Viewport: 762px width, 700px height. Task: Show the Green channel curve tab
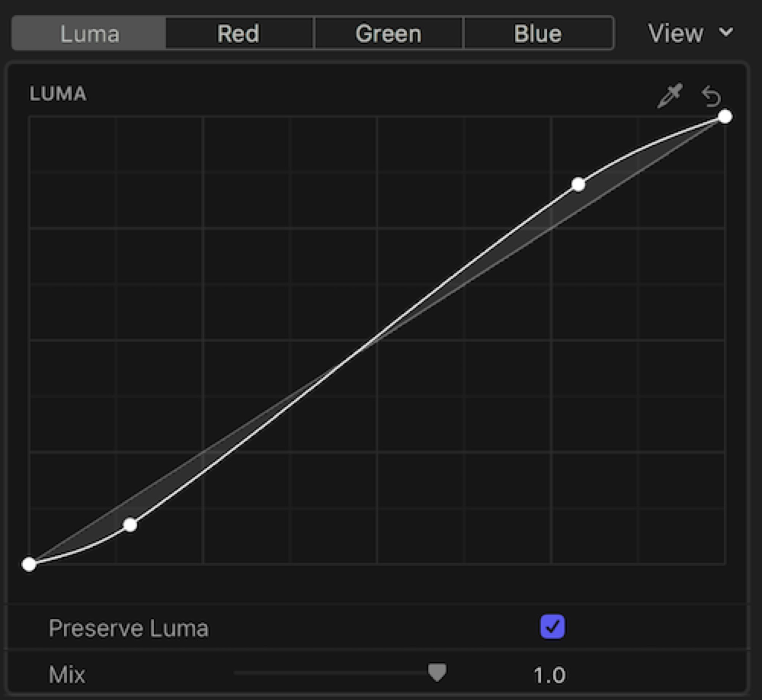(388, 33)
